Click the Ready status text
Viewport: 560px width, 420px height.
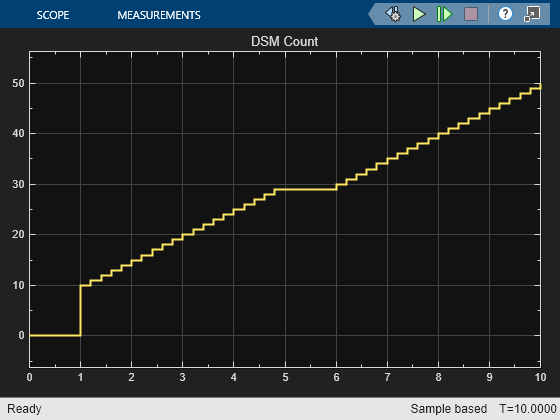pos(24,409)
